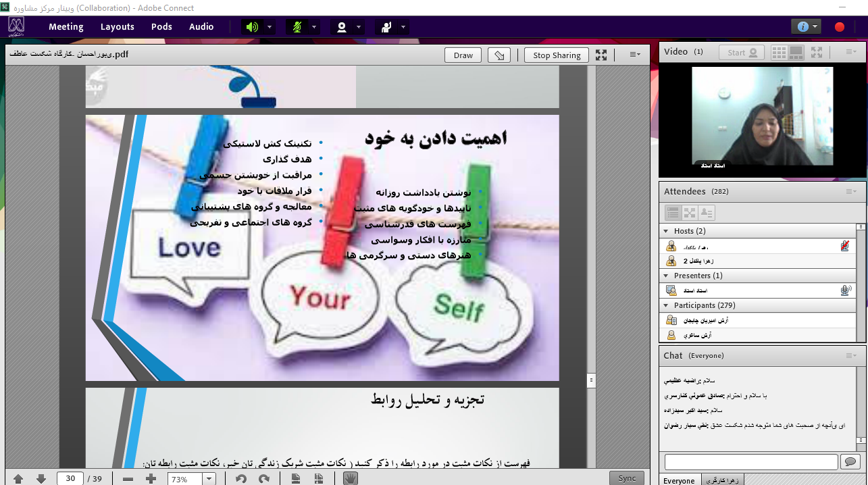Go to the previous PDF page

coord(18,478)
